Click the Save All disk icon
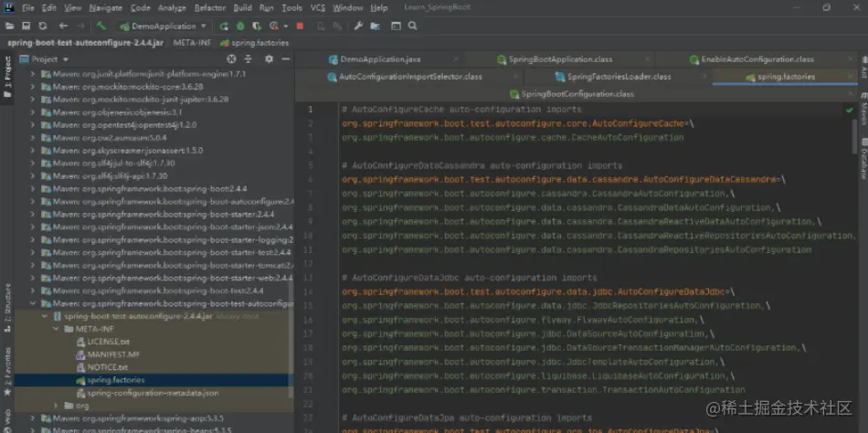Viewport: 868px width, 433px height. click(x=26, y=26)
